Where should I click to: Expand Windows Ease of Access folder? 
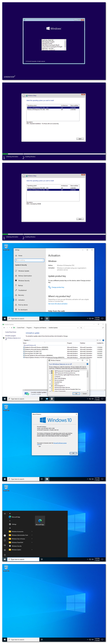pos(20,539)
